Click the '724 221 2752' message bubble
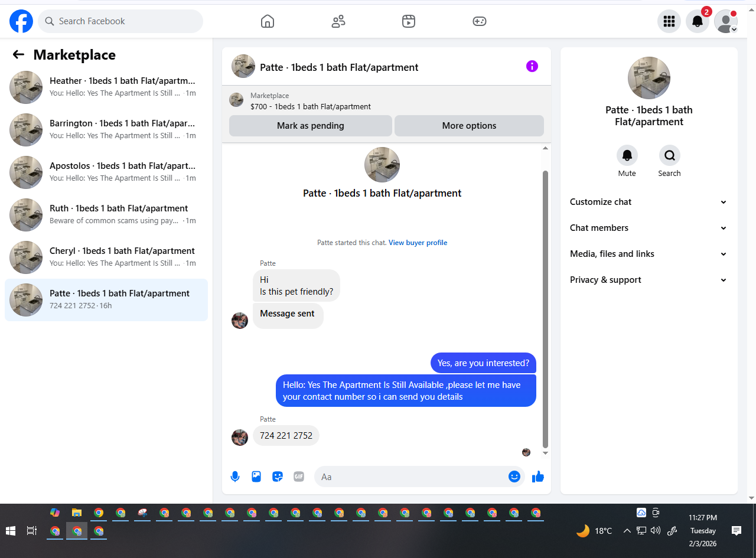 [x=286, y=436]
